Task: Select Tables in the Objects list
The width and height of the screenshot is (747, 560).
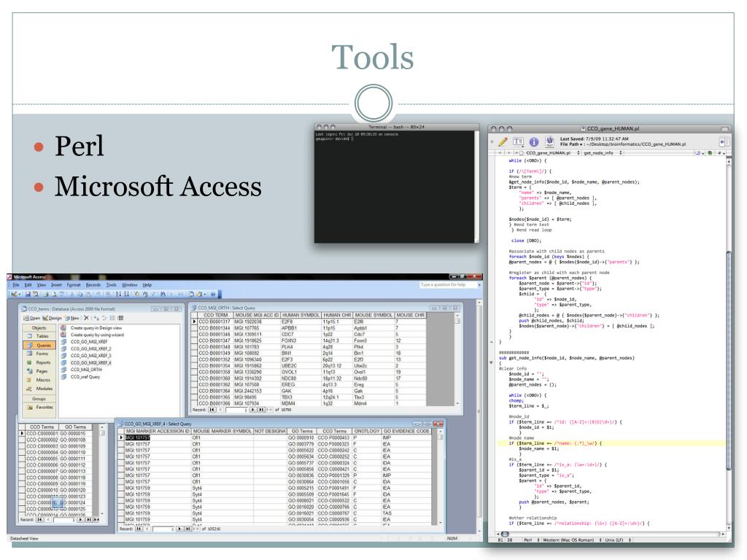Action: pos(39,336)
